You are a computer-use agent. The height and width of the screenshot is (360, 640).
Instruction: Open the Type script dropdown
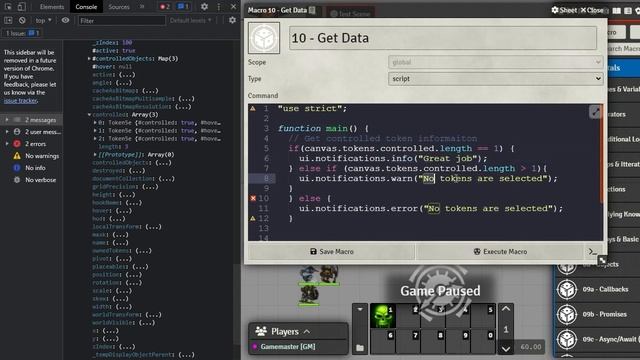496,78
